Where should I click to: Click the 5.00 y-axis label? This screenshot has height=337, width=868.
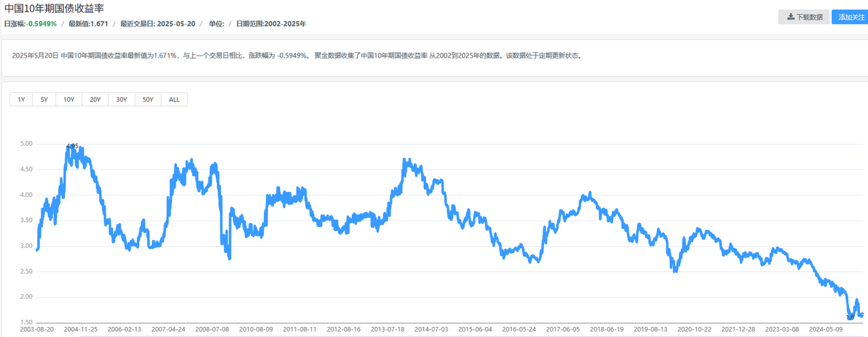(26, 144)
